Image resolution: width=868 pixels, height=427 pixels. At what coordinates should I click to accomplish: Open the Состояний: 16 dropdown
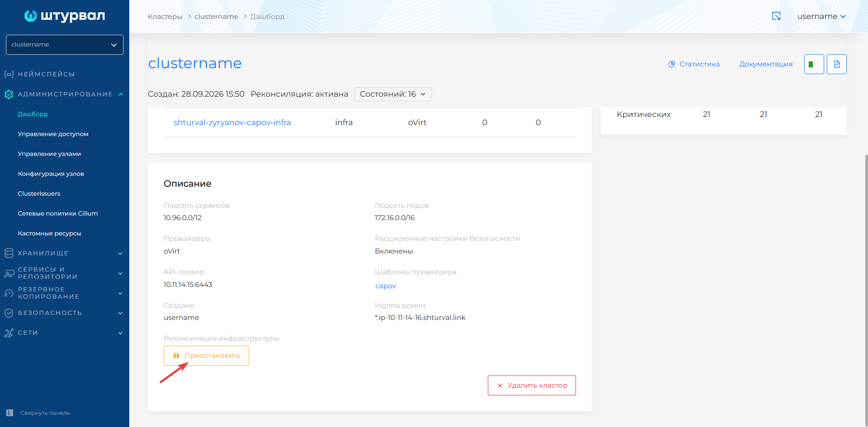coord(393,94)
